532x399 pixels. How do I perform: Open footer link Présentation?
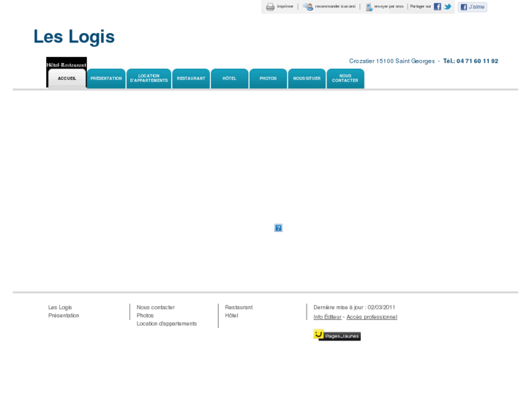[x=64, y=316]
